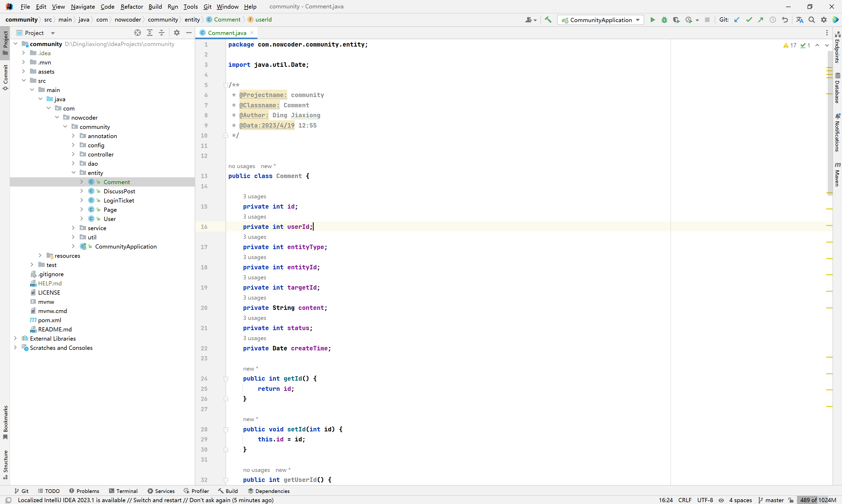The image size is (842, 504).
Task: Collapse the src folder
Action: tap(23, 80)
